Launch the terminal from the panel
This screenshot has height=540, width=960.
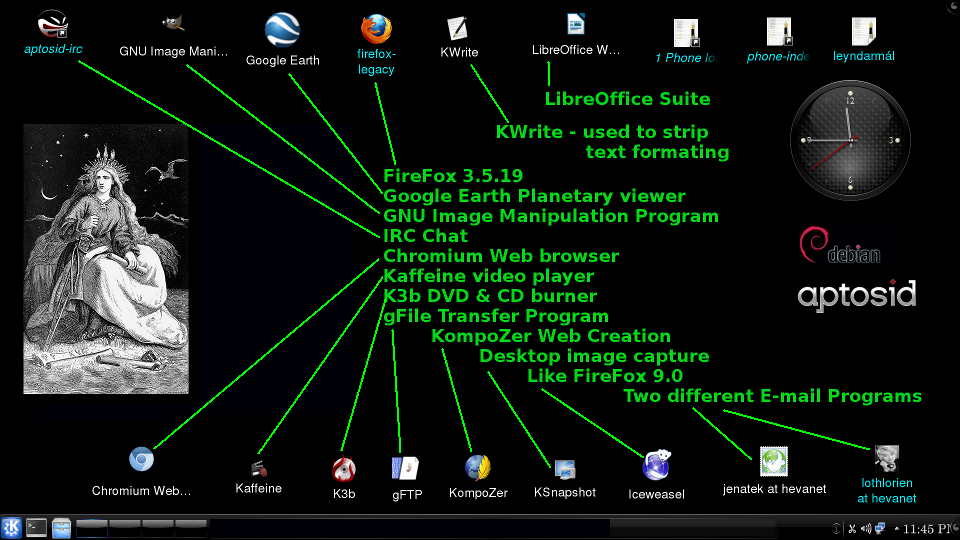pyautogui.click(x=36, y=528)
